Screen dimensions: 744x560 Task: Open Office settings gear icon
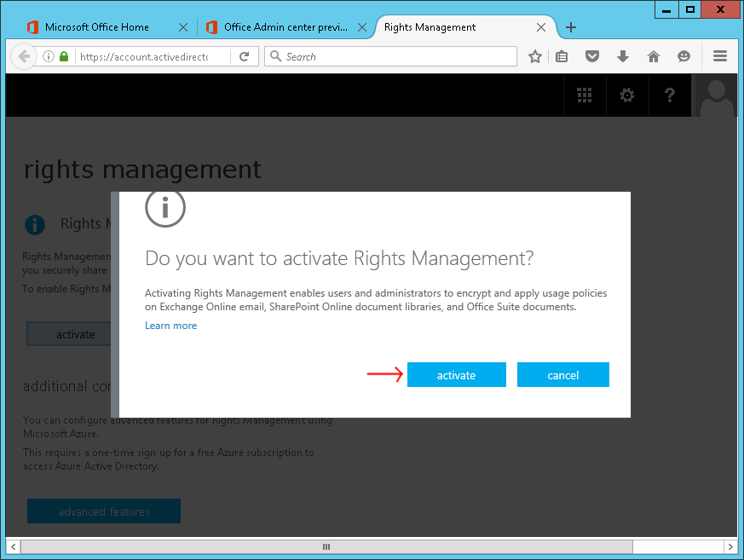click(x=627, y=95)
